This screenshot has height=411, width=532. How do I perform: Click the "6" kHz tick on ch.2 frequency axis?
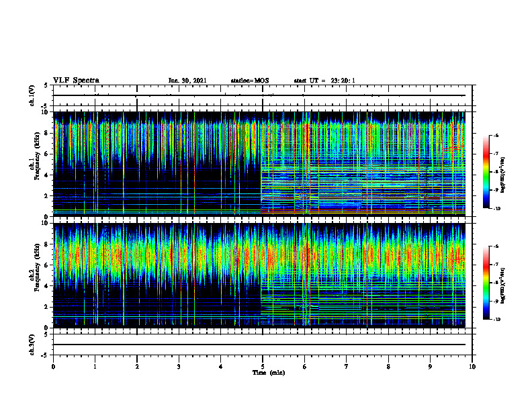click(47, 265)
